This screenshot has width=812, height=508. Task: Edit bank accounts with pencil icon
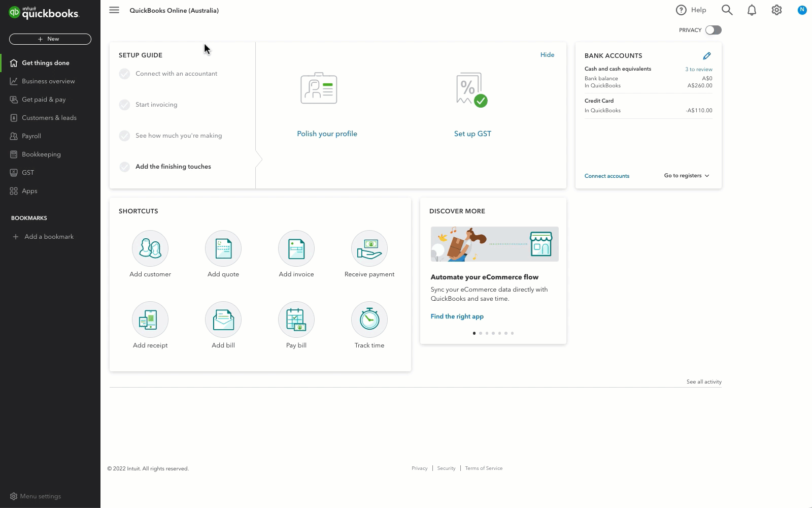pyautogui.click(x=707, y=56)
